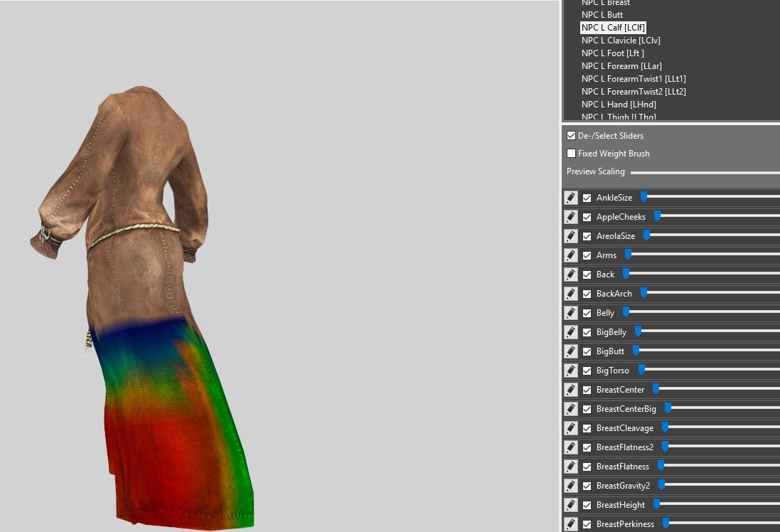Click the pencil icon next to BackArch
780x532 pixels.
click(x=570, y=294)
